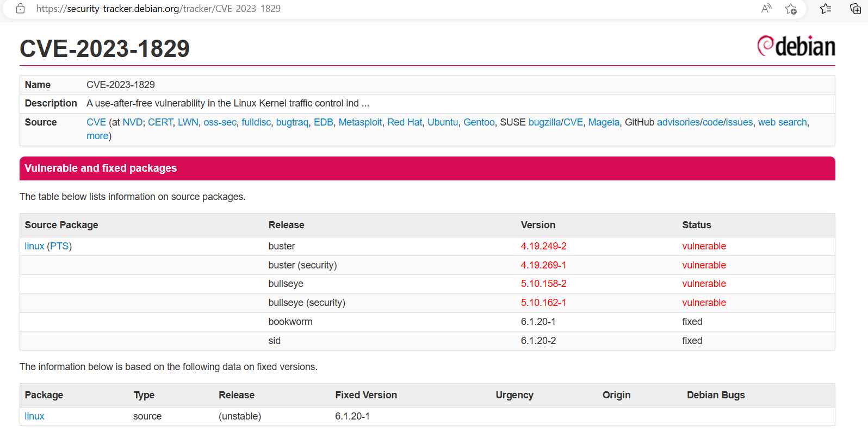Click the (unstable) release cell
Viewport: 868px width, 432px height.
click(x=240, y=416)
